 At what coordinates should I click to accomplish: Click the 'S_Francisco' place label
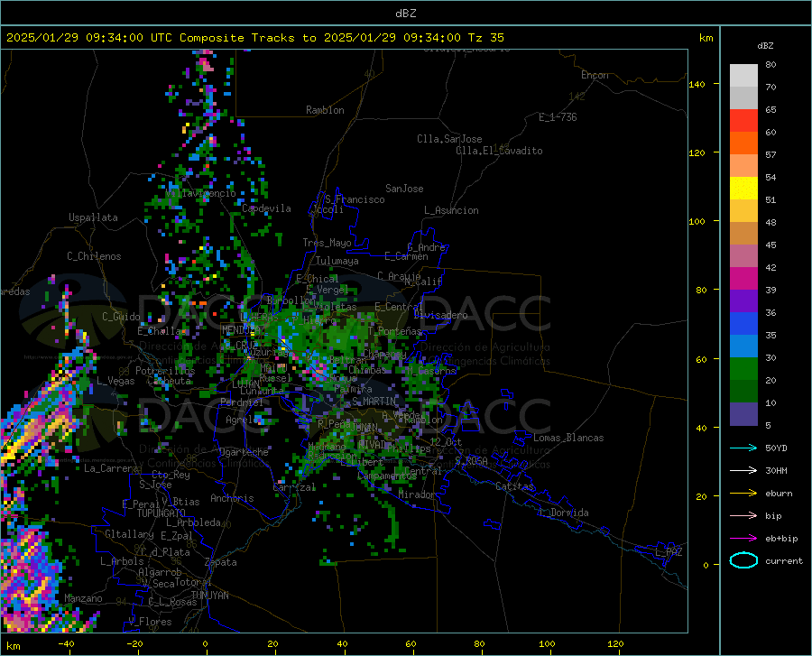coord(355,199)
